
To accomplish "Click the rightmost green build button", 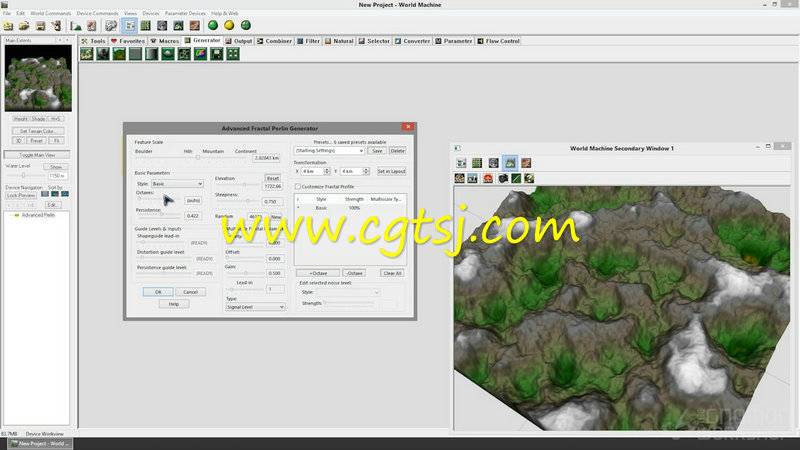I will (x=245, y=25).
